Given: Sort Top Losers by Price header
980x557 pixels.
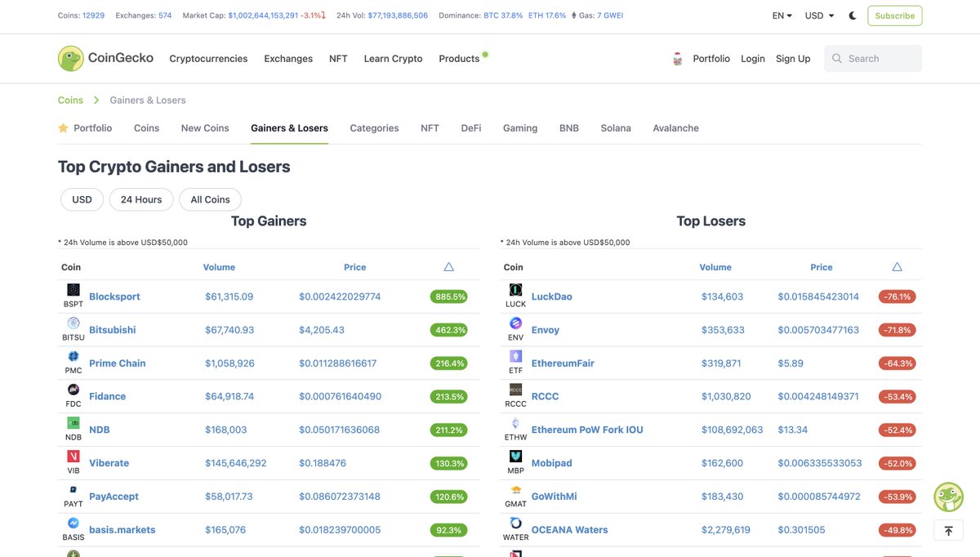Looking at the screenshot, I should [822, 267].
